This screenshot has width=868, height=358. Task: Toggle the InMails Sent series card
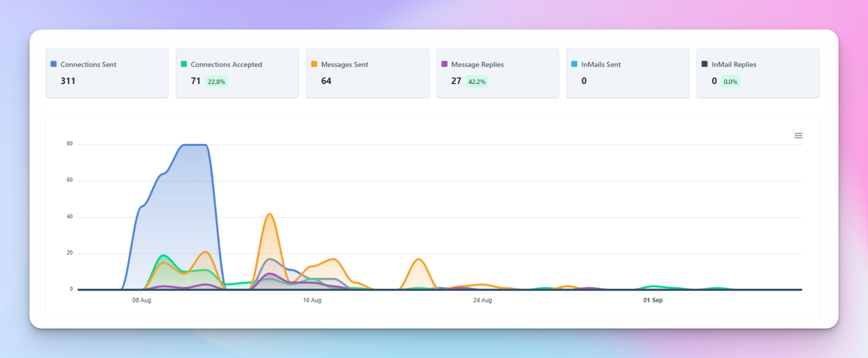coord(627,73)
